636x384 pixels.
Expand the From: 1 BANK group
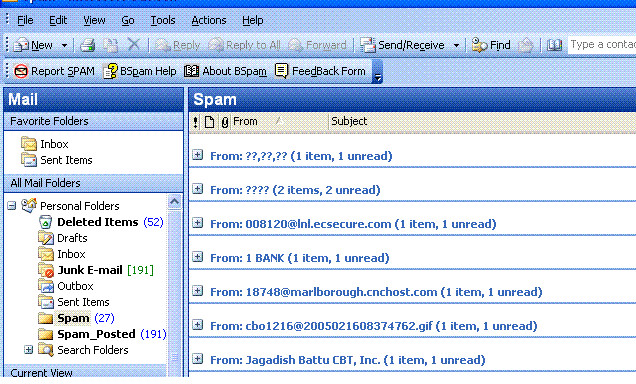[x=198, y=257]
